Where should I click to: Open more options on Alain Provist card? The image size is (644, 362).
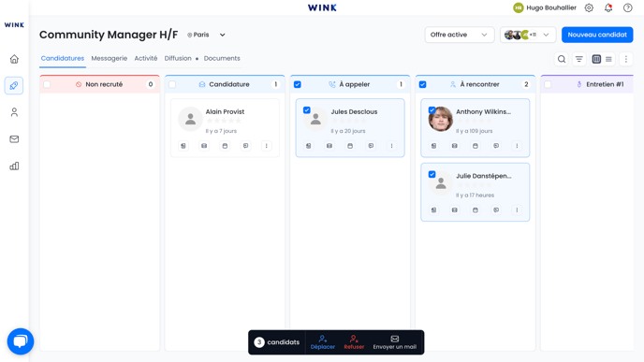pyautogui.click(x=266, y=146)
